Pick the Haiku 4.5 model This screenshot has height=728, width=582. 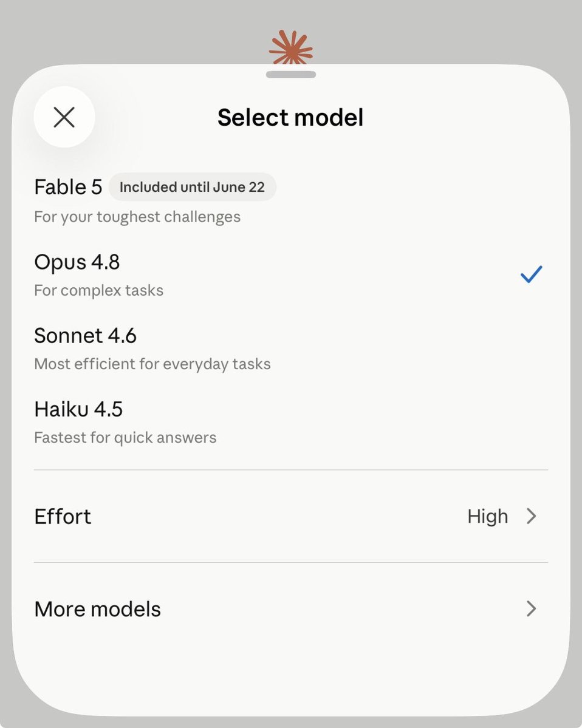click(x=291, y=422)
